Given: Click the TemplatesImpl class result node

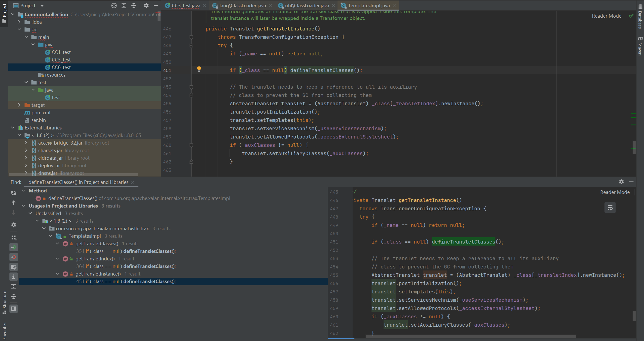Looking at the screenshot, I should point(85,236).
